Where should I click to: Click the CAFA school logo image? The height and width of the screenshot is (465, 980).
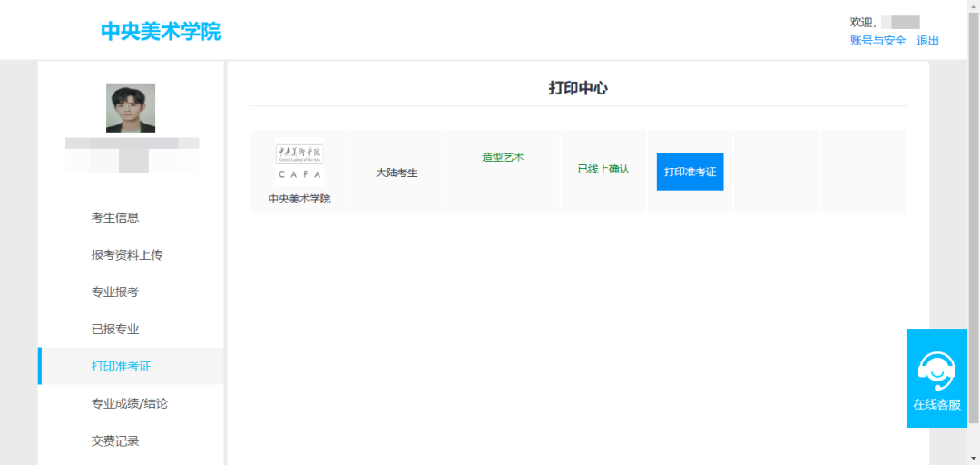(x=299, y=163)
